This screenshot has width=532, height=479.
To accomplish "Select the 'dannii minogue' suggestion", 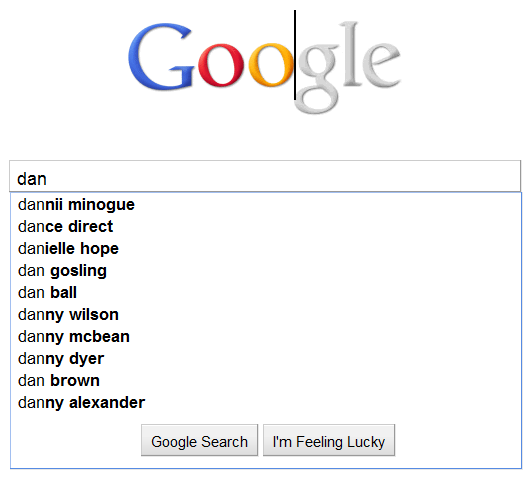I will pyautogui.click(x=266, y=205).
